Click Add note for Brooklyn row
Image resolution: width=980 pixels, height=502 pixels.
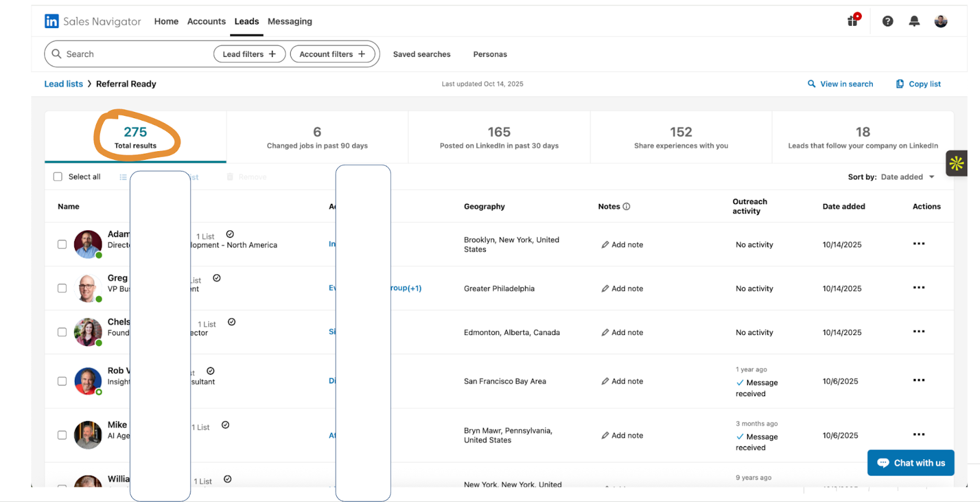click(622, 245)
